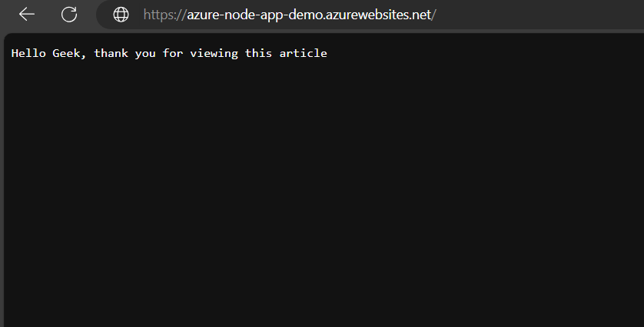Click the word 'this' in the message
This screenshot has width=644, height=327.
(258, 53)
